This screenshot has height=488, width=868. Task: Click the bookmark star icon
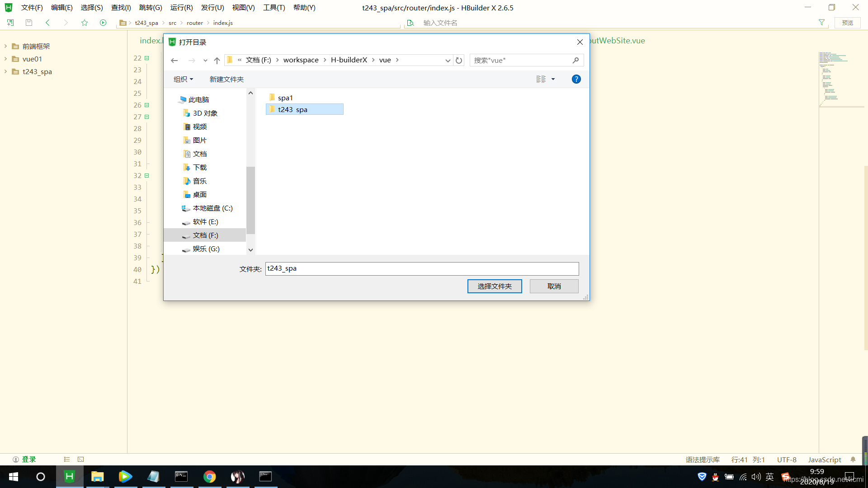(85, 23)
